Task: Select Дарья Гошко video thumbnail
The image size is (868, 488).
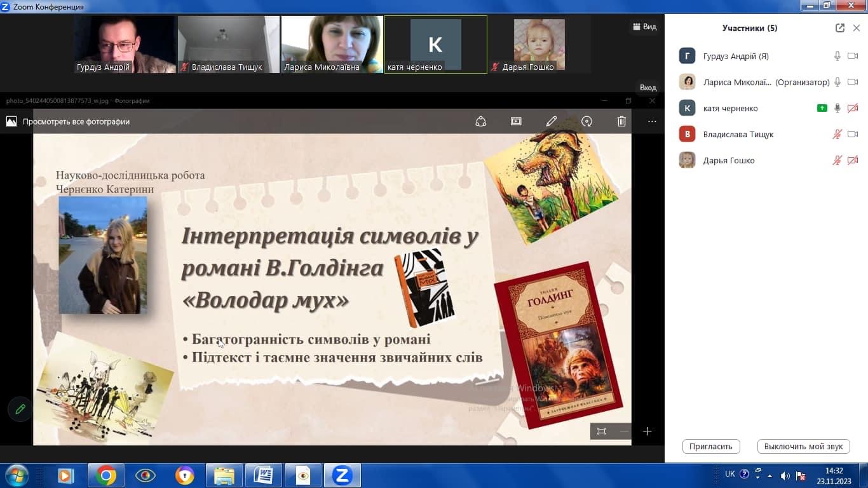Action: click(539, 44)
